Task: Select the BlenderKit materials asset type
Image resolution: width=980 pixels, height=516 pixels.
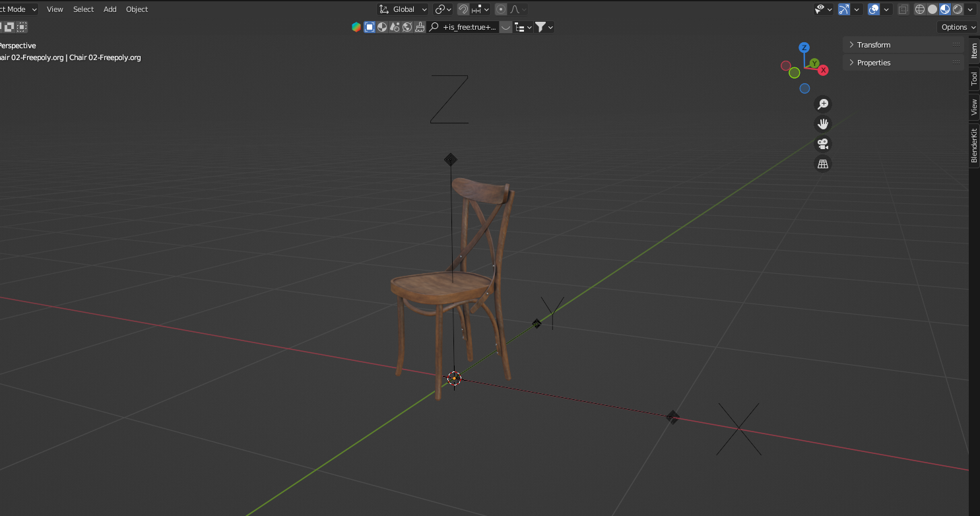Action: click(382, 27)
